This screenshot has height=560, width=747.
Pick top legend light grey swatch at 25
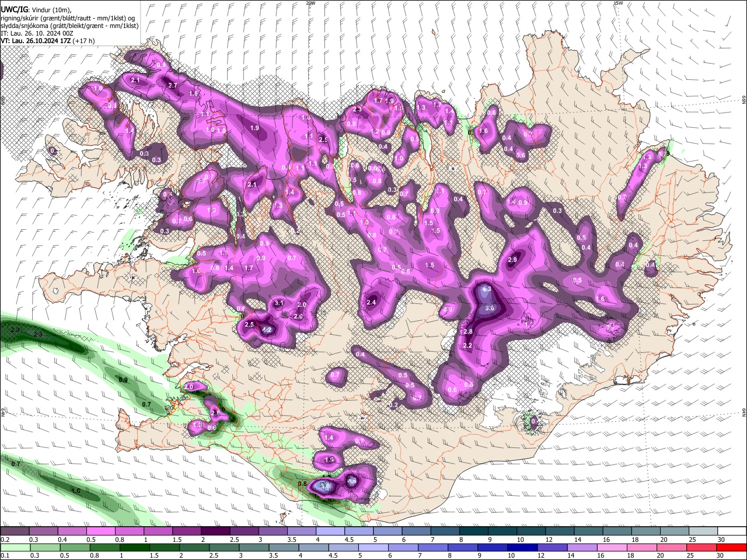pyautogui.click(x=704, y=531)
